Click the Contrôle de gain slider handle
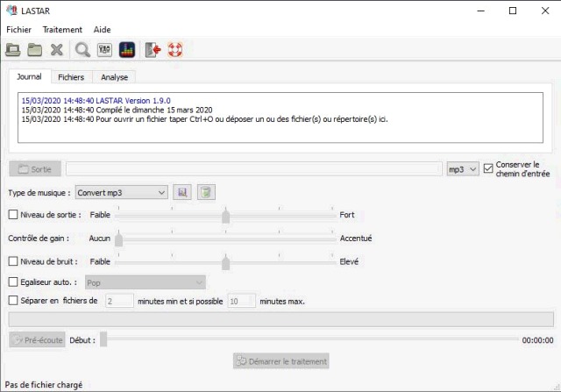This screenshot has height=392, width=561. click(119, 239)
